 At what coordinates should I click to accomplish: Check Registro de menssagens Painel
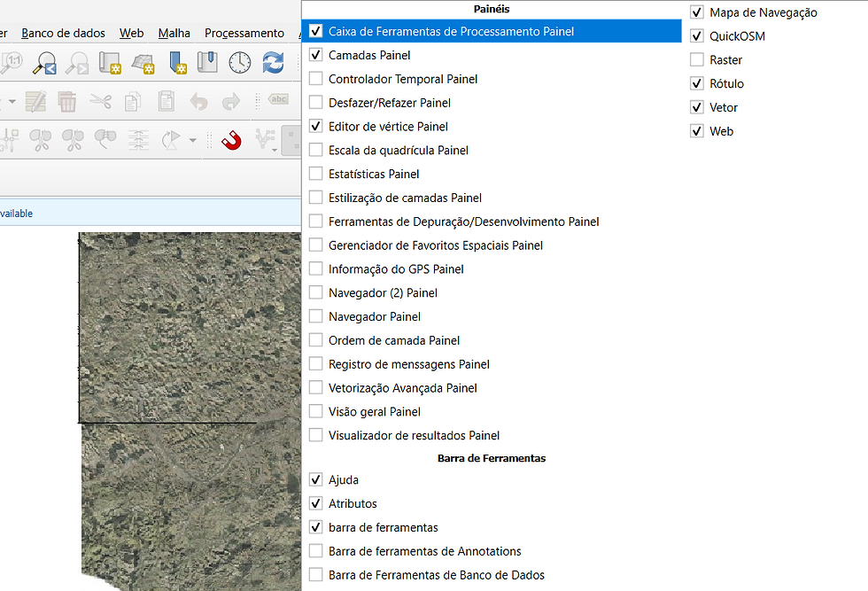point(315,364)
